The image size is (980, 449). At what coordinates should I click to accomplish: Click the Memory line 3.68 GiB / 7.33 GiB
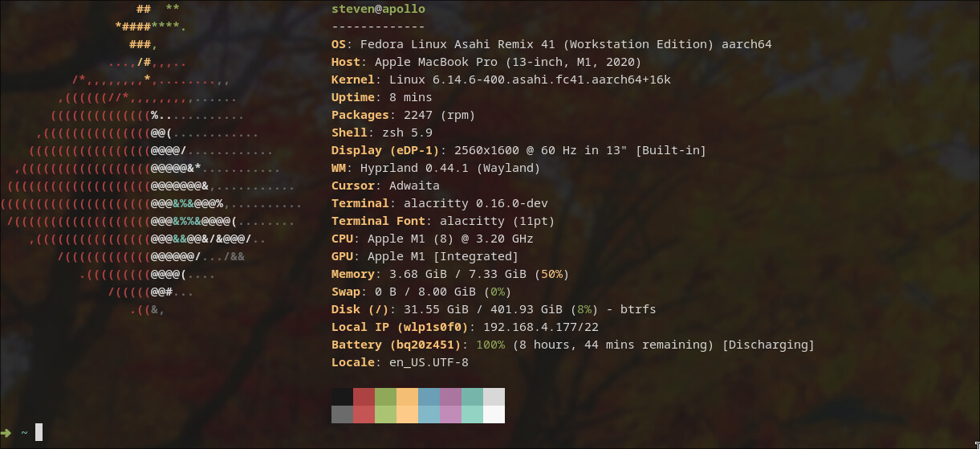[x=450, y=274]
